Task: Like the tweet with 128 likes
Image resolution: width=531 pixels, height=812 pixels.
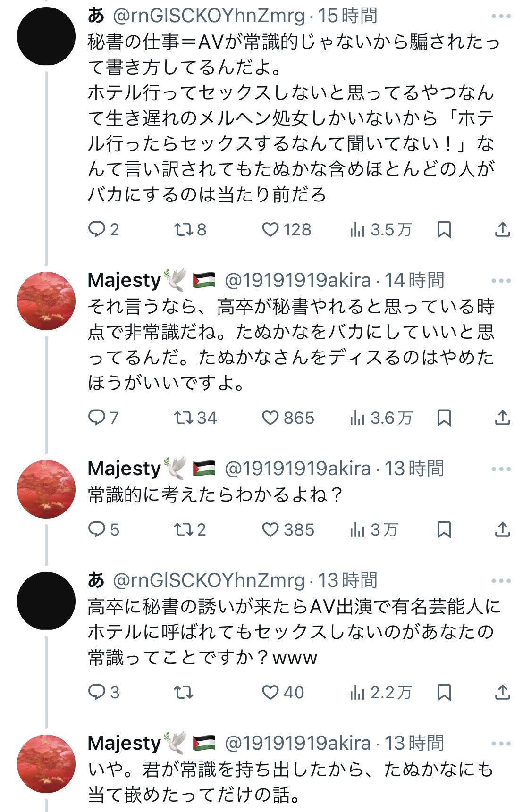Action: 270,230
